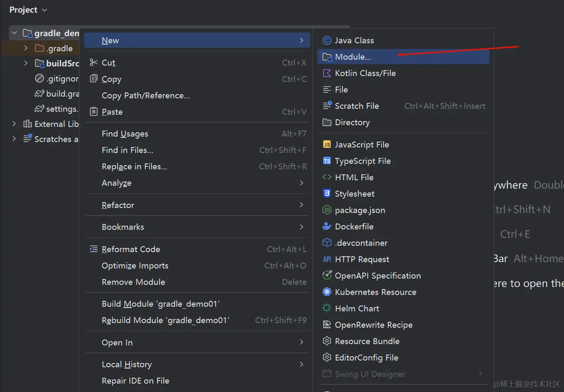Expand the buildSrc module node
This screenshot has width=564, height=392.
(x=26, y=63)
